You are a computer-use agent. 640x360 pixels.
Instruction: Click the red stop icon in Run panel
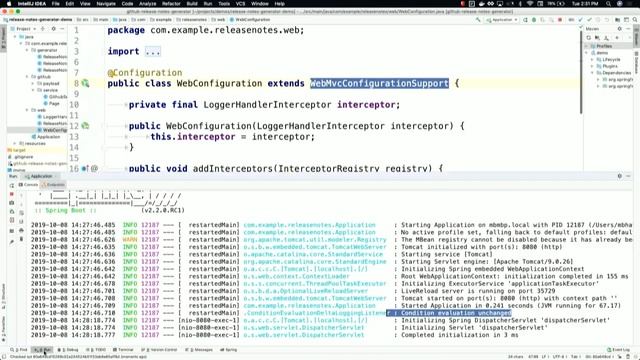pos(11,194)
